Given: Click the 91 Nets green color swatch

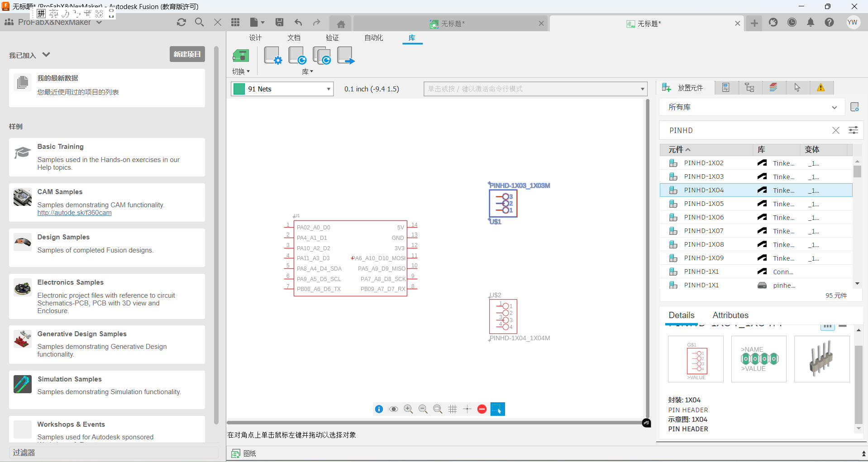Looking at the screenshot, I should 239,89.
